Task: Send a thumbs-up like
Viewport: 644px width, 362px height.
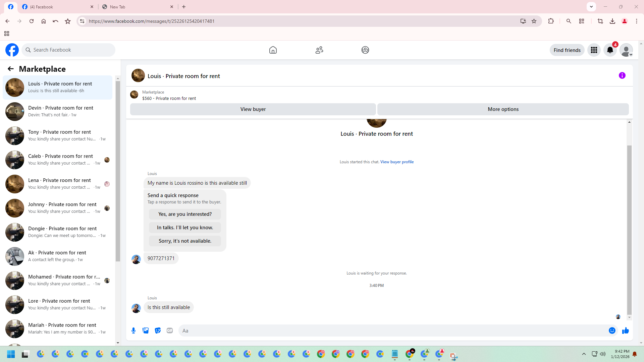Action: (x=625, y=330)
